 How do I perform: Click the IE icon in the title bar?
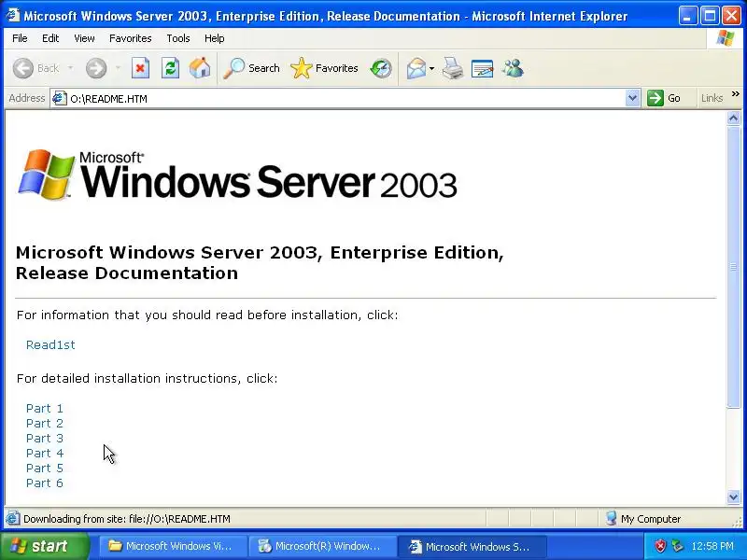[x=12, y=15]
